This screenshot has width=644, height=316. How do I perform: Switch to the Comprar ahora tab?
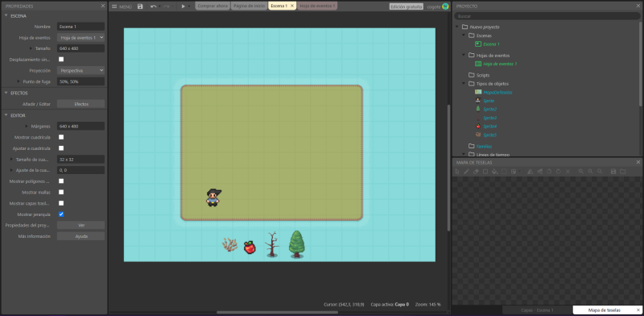[x=213, y=6]
